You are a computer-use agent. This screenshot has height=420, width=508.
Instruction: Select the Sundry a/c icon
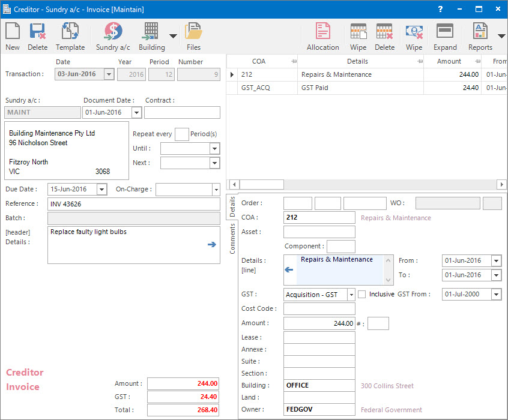click(x=112, y=35)
